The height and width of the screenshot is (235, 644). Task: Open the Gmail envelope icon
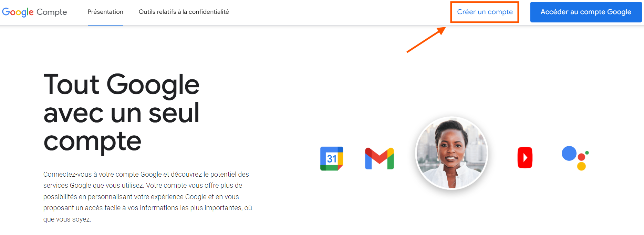pos(379,159)
